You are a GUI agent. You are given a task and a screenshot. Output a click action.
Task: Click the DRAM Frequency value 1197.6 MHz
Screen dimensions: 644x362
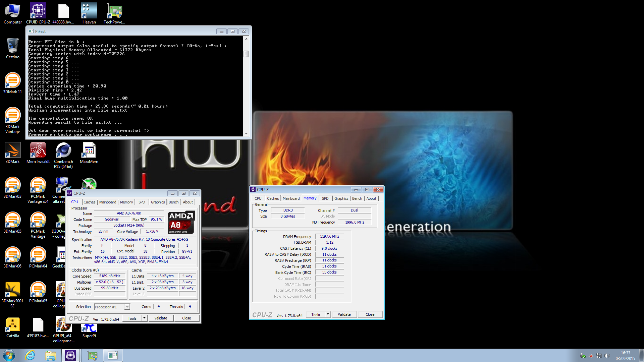click(329, 236)
